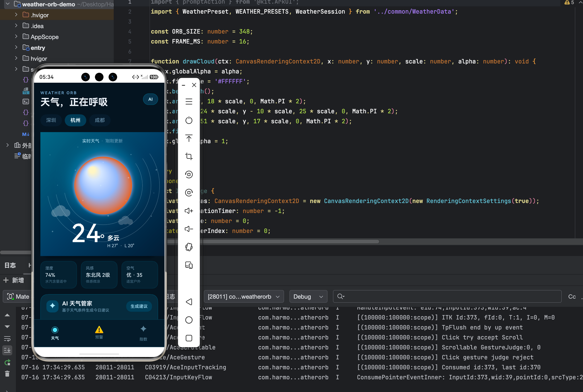
Task: Rotate the emulator screen clockwise
Action: click(189, 193)
